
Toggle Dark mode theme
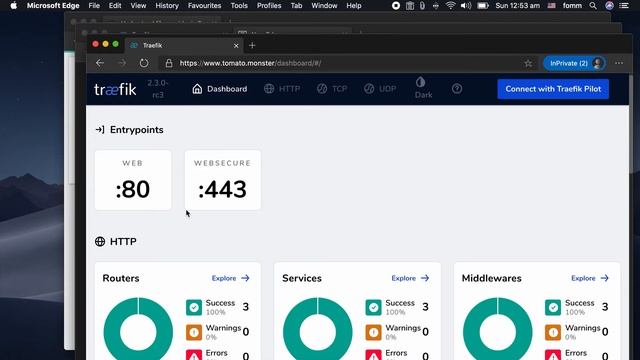coord(423,88)
